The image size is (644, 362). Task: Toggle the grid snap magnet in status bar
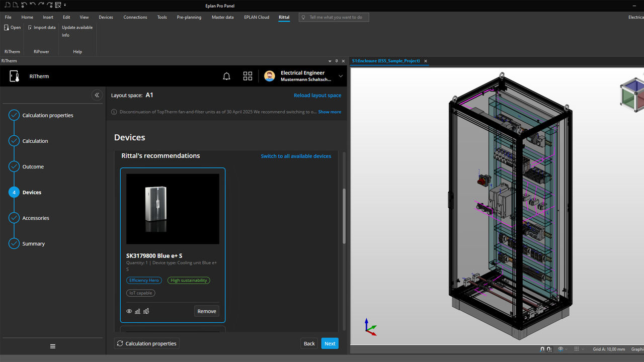[549, 349]
